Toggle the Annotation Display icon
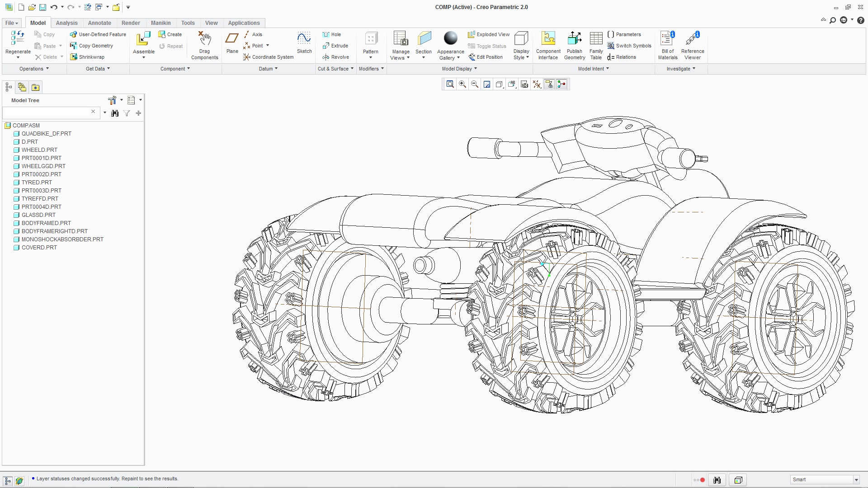Image resolution: width=868 pixels, height=488 pixels. click(x=549, y=84)
